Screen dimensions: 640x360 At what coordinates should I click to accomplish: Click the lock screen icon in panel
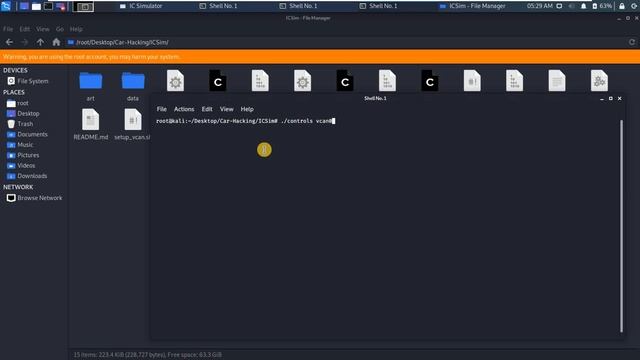[622, 6]
